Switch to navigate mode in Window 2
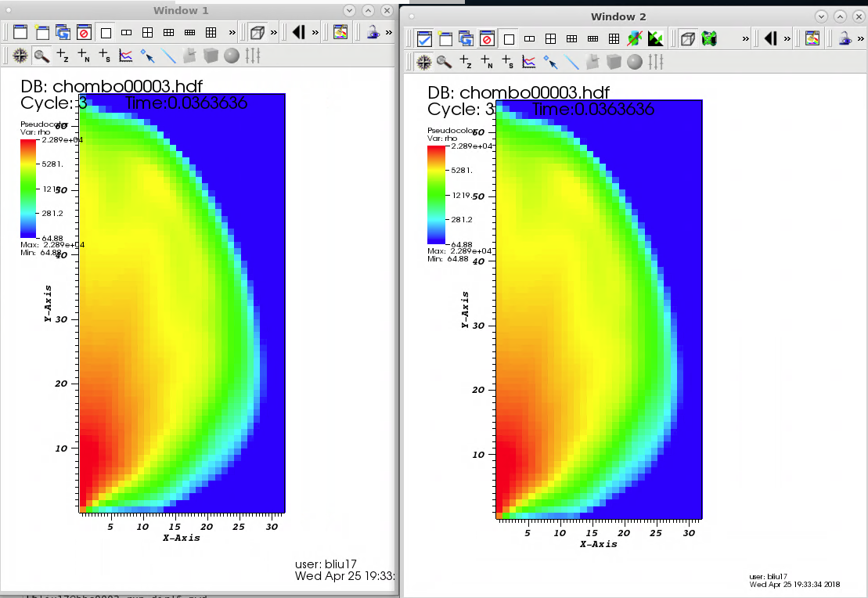The image size is (868, 598). click(424, 62)
